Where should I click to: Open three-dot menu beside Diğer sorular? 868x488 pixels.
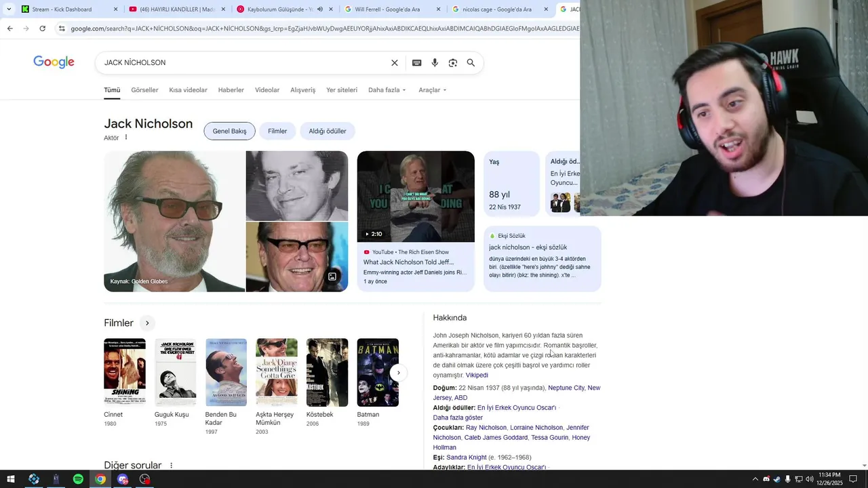[x=171, y=466]
